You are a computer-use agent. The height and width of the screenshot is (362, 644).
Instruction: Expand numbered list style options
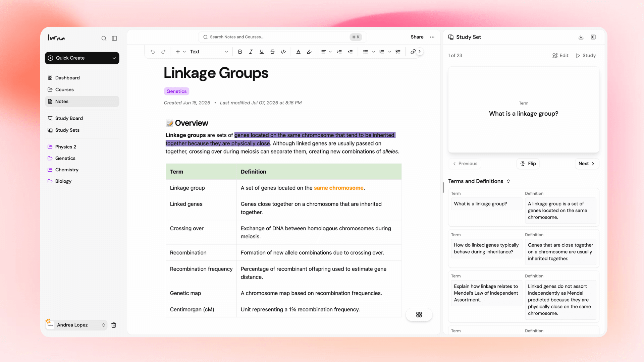(389, 52)
